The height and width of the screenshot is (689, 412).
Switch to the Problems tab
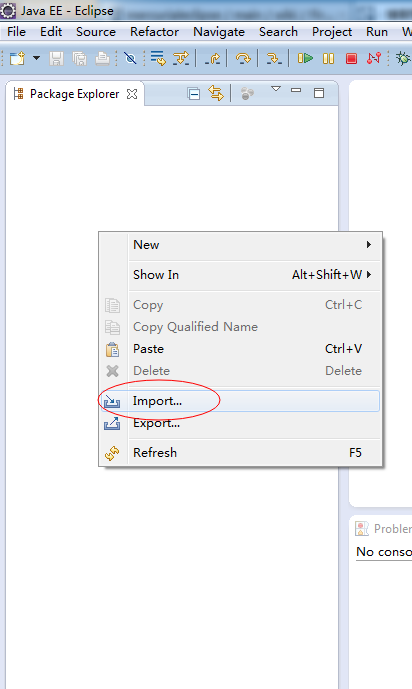383,529
